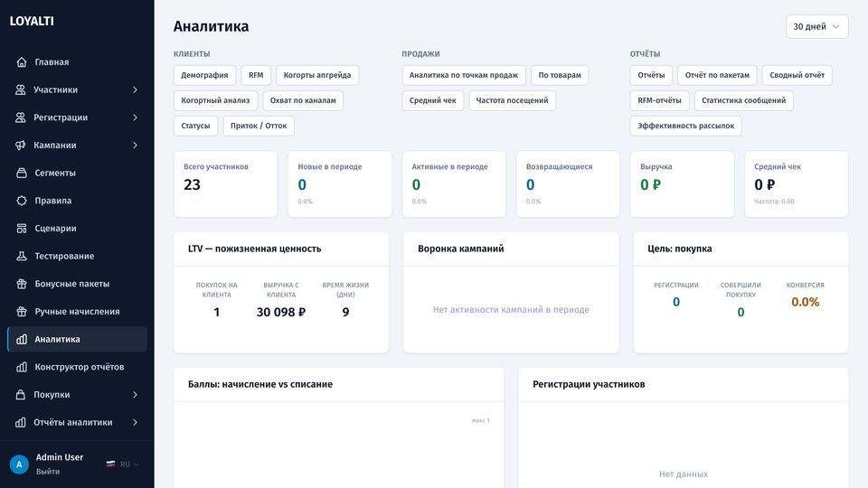
Task: Open Охват по каналам report
Action: click(303, 100)
